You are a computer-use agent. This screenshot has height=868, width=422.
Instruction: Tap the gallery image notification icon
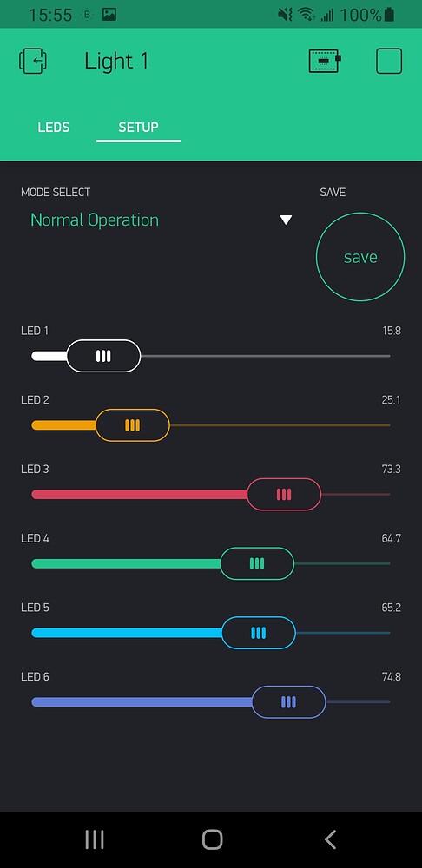click(x=109, y=15)
